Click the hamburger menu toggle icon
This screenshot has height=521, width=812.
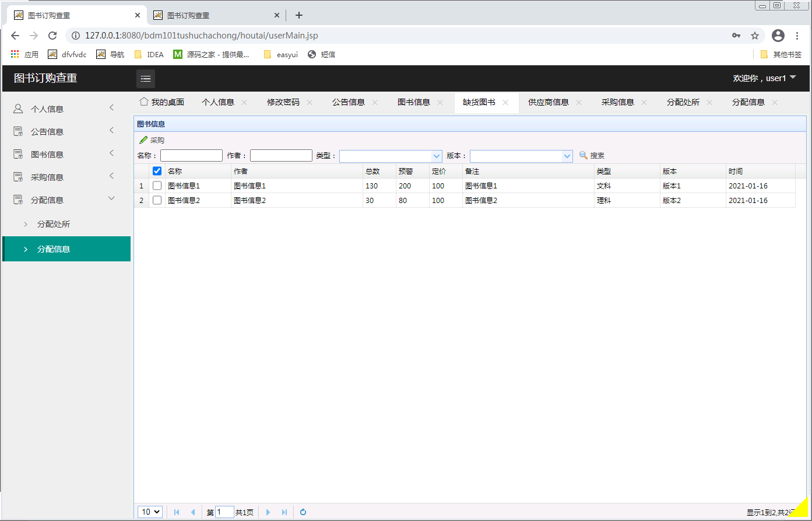146,78
